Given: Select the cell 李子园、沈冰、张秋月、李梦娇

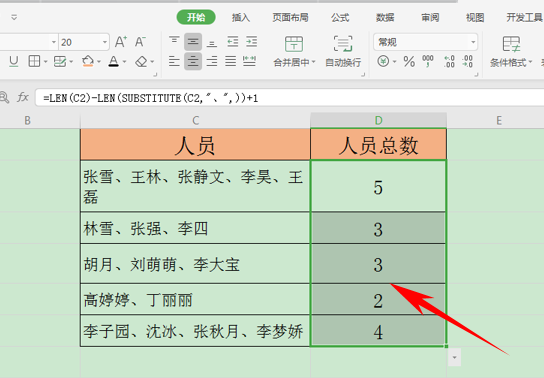Looking at the screenshot, I should point(195,331).
